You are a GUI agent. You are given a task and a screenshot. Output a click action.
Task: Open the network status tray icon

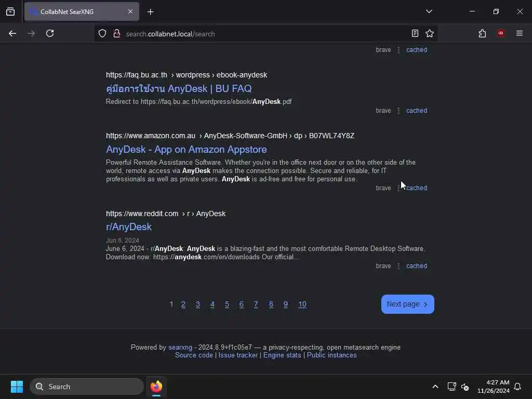point(451,387)
